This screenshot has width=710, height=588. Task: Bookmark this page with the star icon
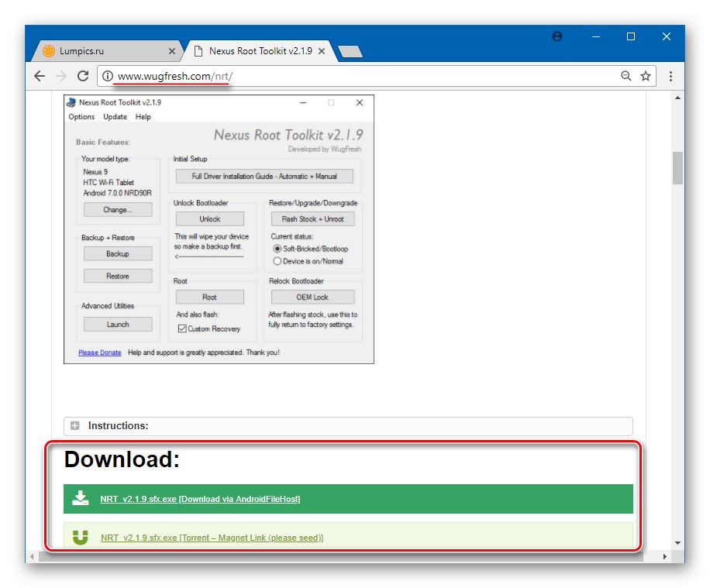point(645,76)
